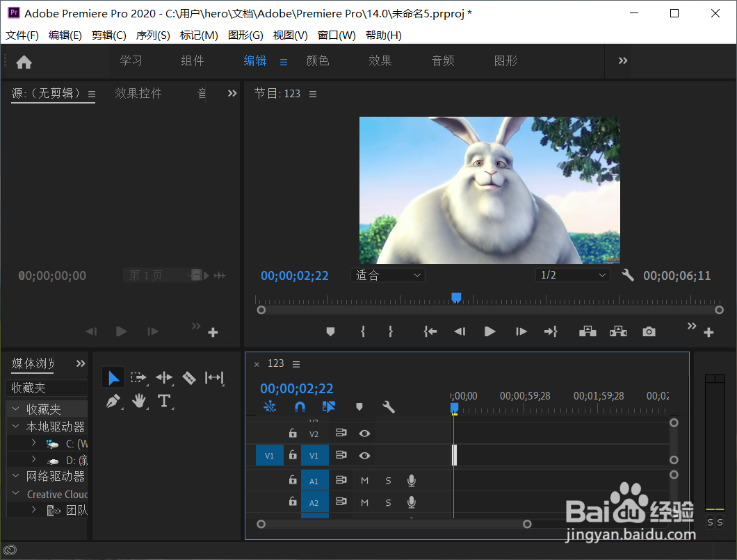Toggle timeline snap magnet
This screenshot has width=737, height=560.
[x=300, y=407]
